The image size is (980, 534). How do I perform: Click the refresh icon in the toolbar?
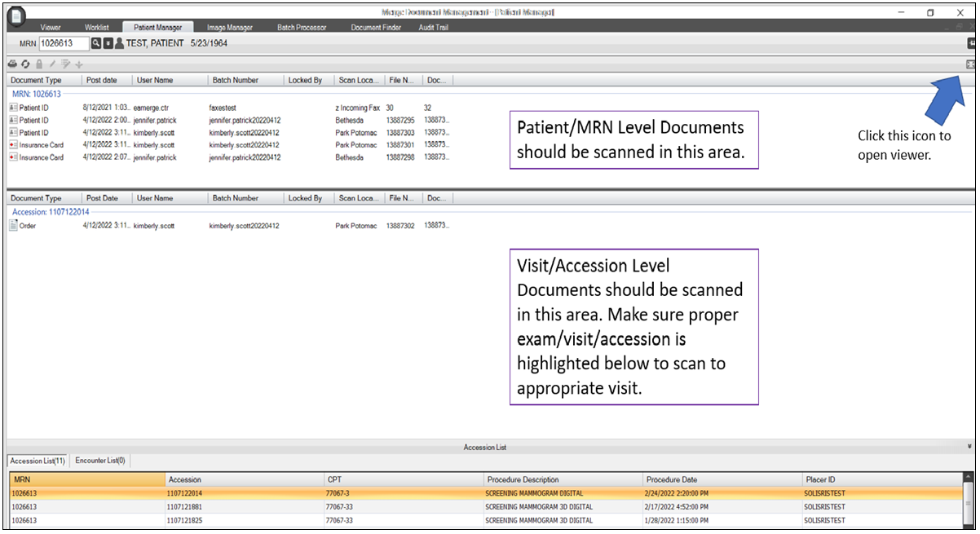click(25, 64)
